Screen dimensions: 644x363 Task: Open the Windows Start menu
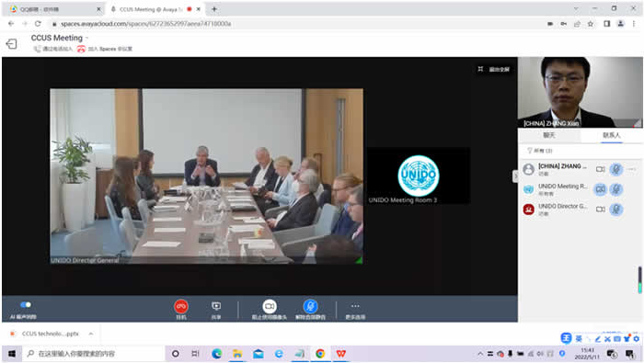11,354
